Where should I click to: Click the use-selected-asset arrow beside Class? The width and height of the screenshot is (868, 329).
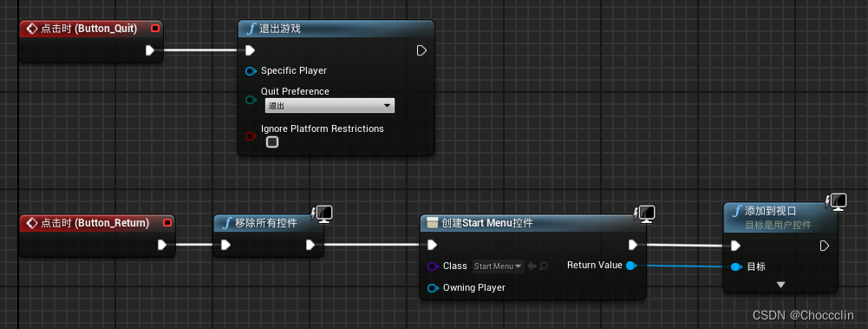(x=532, y=266)
